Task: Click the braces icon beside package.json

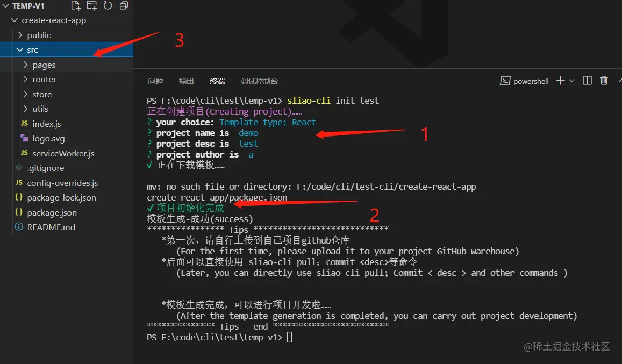Action: pyautogui.click(x=19, y=212)
